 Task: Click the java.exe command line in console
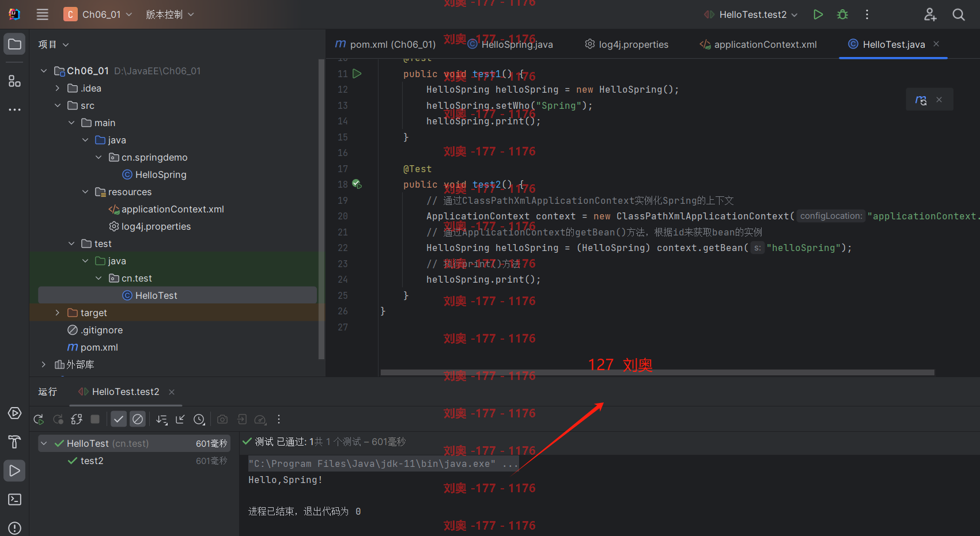click(383, 463)
